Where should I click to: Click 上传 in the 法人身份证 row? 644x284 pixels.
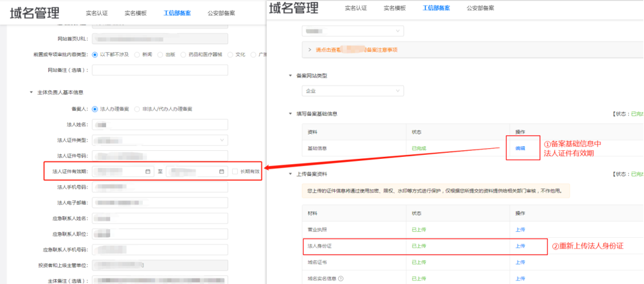tap(520, 246)
